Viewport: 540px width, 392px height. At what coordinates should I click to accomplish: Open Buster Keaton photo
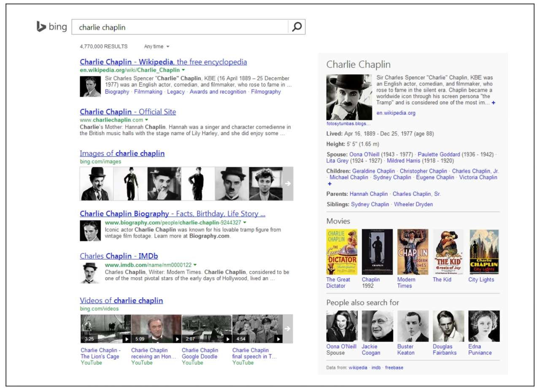coord(413,326)
